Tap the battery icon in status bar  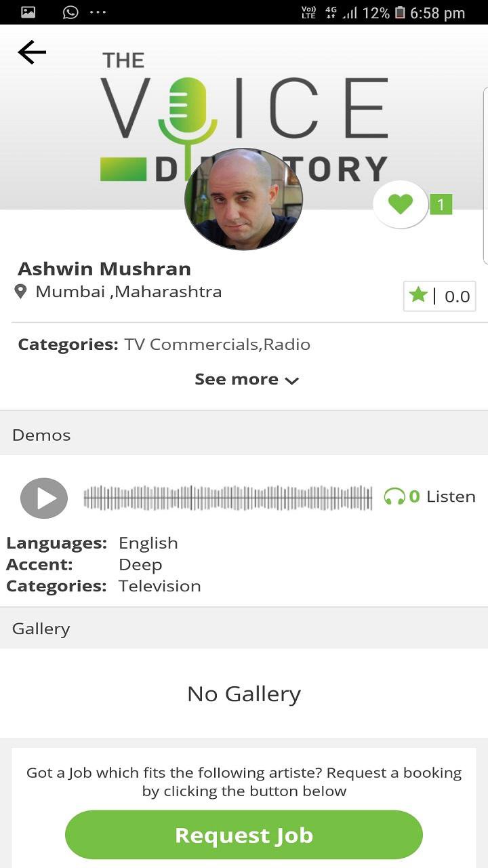pos(400,12)
